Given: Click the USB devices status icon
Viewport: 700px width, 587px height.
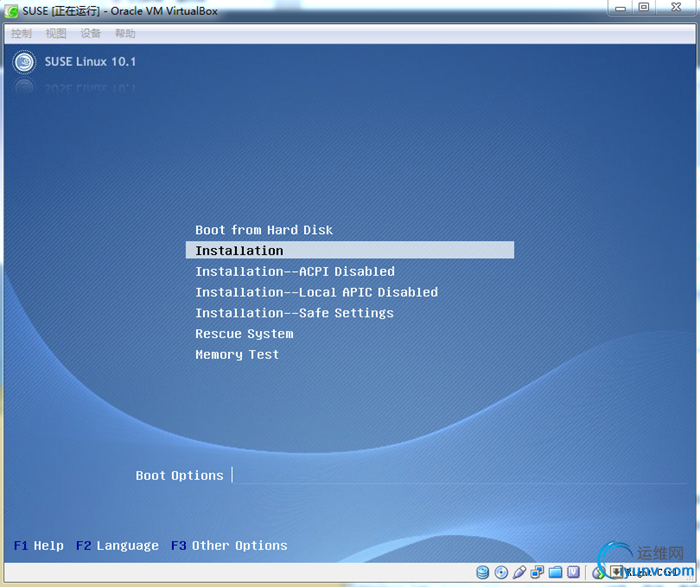Looking at the screenshot, I should [519, 572].
